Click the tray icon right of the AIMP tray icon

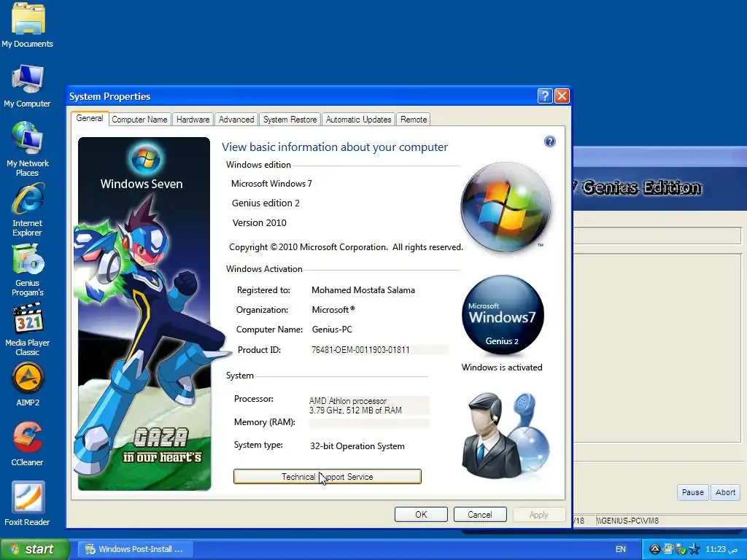click(668, 549)
